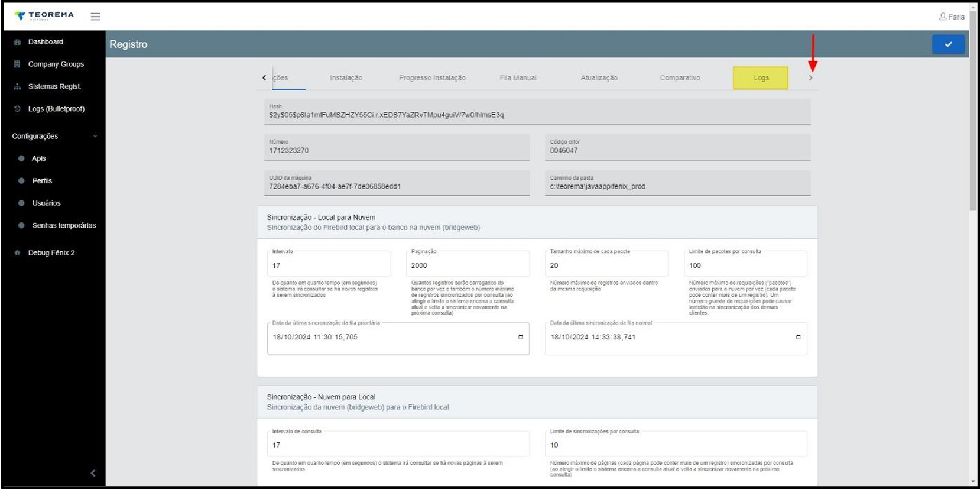
Task: Click the Company Groups sidebar icon
Action: 17,64
